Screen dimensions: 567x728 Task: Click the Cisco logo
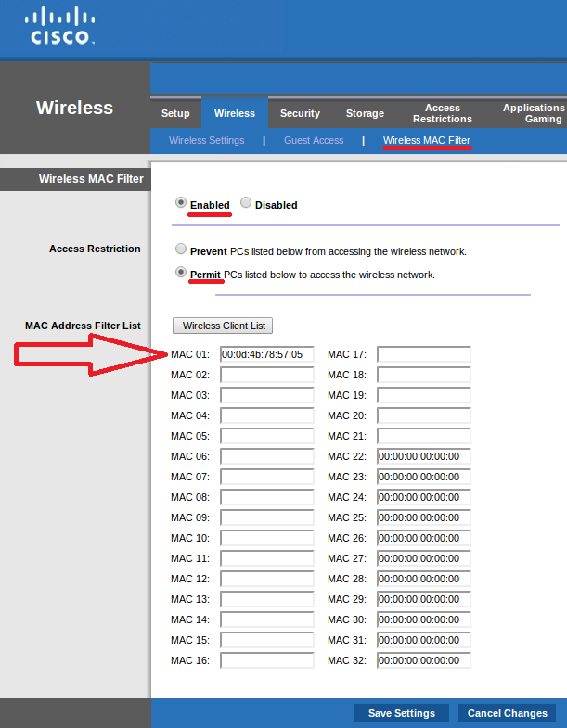pyautogui.click(x=61, y=26)
